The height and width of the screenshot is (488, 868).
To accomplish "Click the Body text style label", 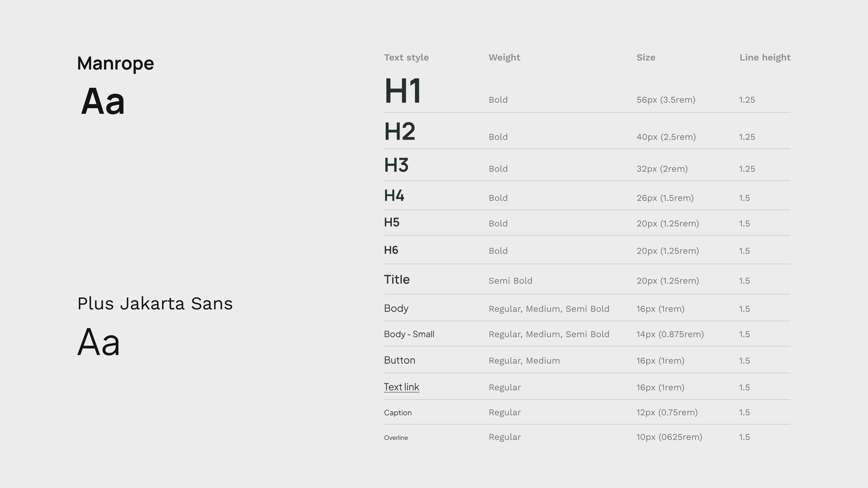I will tap(396, 309).
